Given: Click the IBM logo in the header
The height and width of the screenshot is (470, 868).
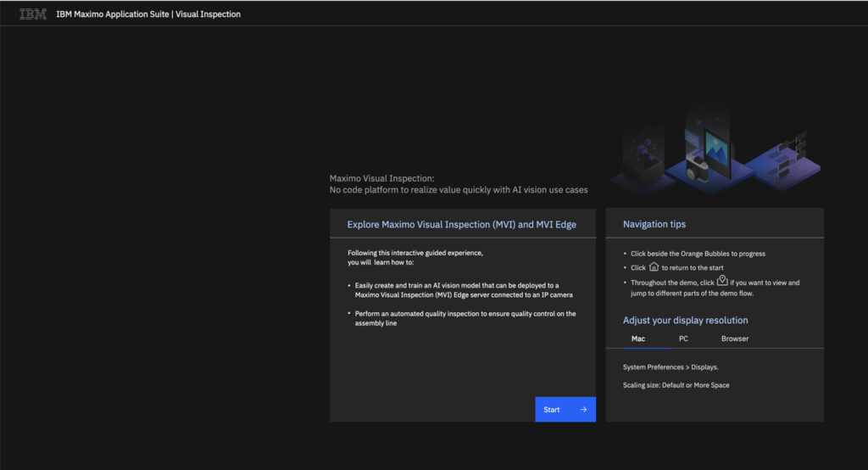Looking at the screenshot, I should [x=33, y=14].
